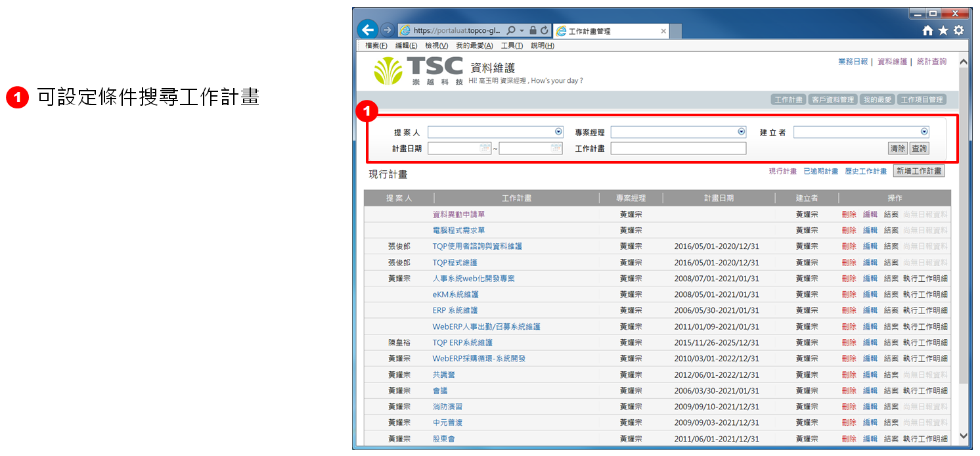Open calendar picker for plan start date
Screen dimensions: 980x456
(x=485, y=148)
